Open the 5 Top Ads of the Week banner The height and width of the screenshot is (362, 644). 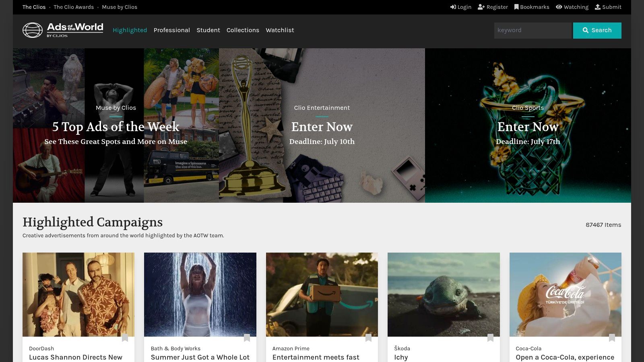click(x=116, y=125)
